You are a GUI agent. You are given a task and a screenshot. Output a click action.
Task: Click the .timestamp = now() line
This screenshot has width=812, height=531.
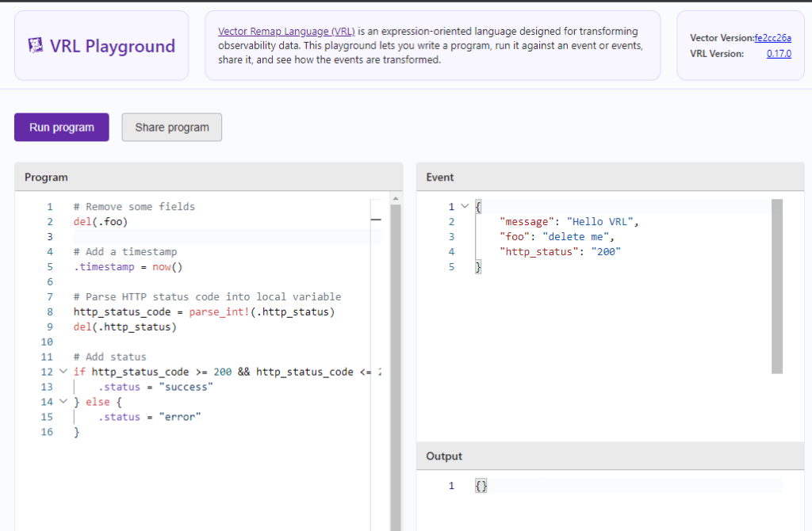(x=128, y=267)
